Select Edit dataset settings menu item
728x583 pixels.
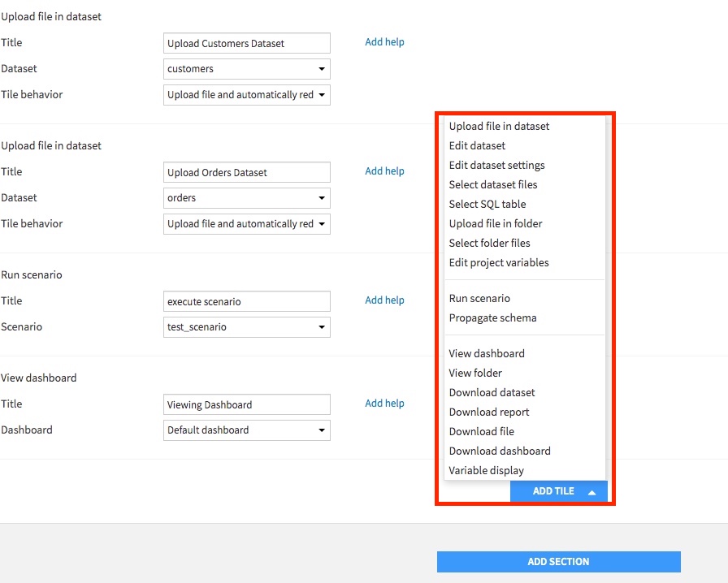tap(496, 166)
